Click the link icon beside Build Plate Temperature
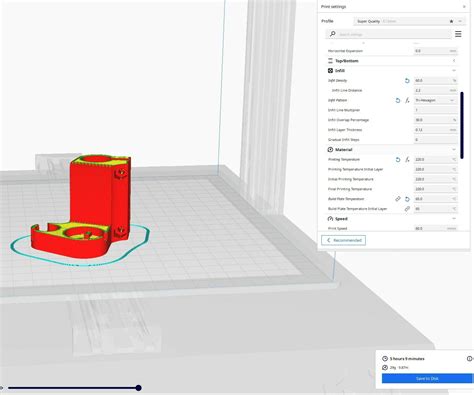474x395 pixels. (x=398, y=199)
